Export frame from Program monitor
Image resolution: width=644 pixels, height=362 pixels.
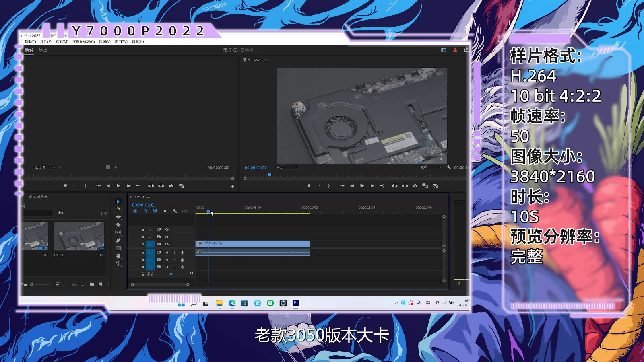coord(415,186)
